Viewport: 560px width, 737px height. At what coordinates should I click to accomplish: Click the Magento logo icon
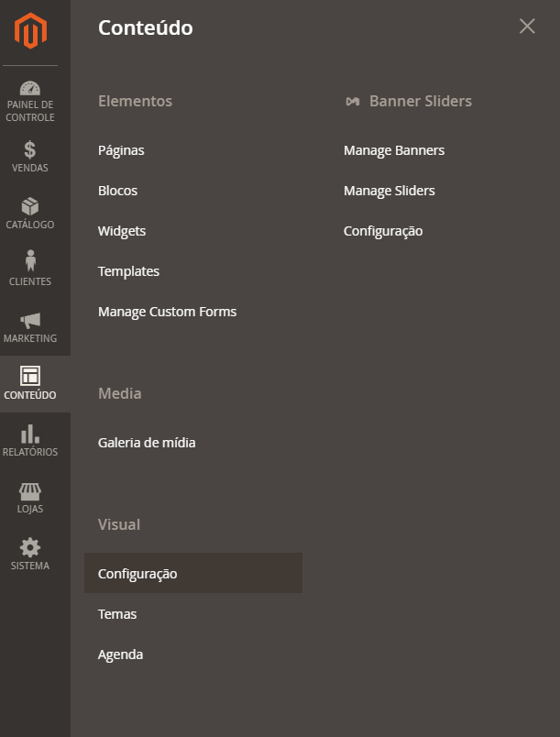coord(30,30)
